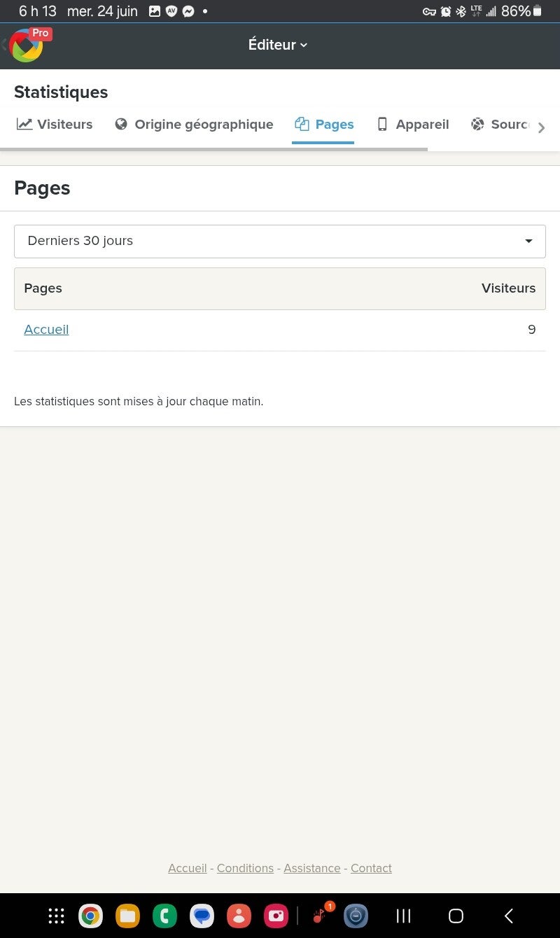Open the Contact footer link
The height and width of the screenshot is (938, 560).
pos(371,868)
